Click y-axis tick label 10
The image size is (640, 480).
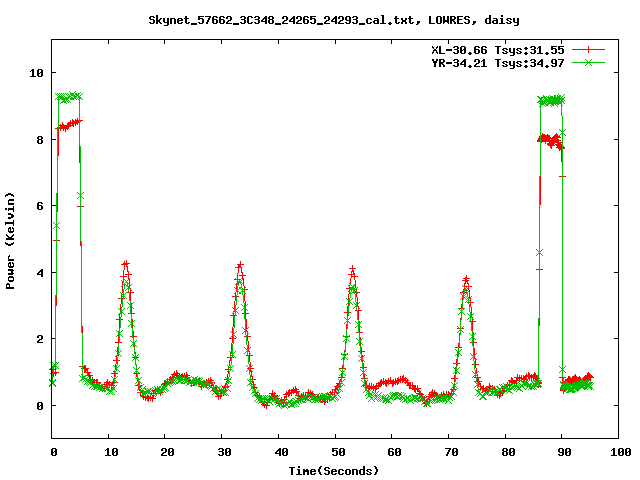pyautogui.click(x=36, y=73)
